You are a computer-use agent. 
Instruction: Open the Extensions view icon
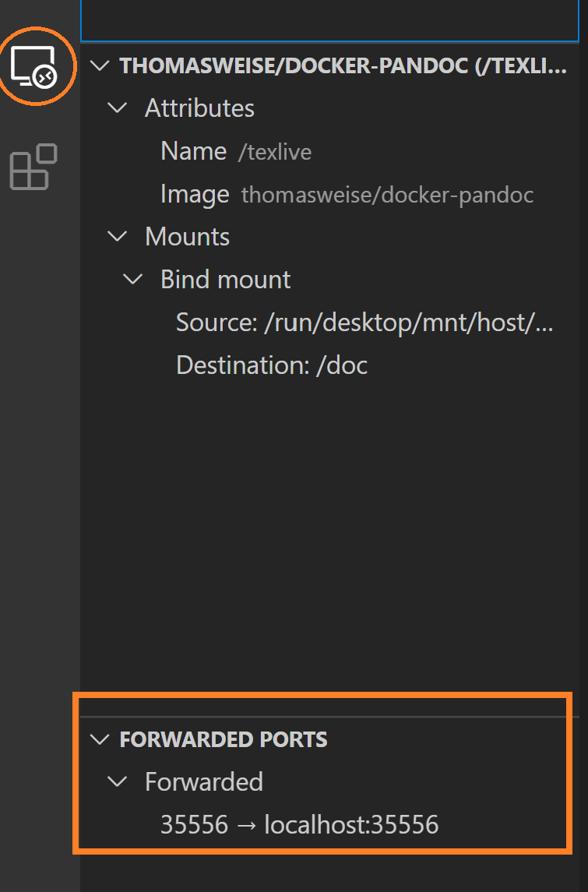pos(33,167)
